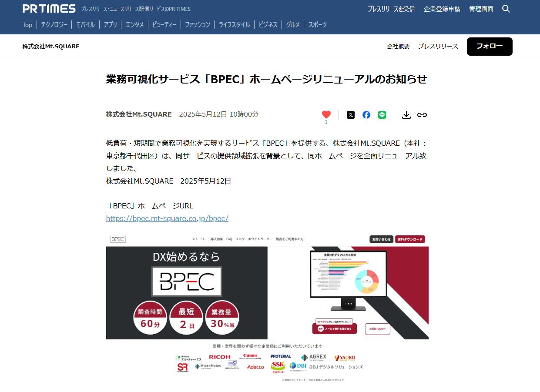Screen dimensions: 540x392
Task: Share the release on X
Action: (x=351, y=115)
